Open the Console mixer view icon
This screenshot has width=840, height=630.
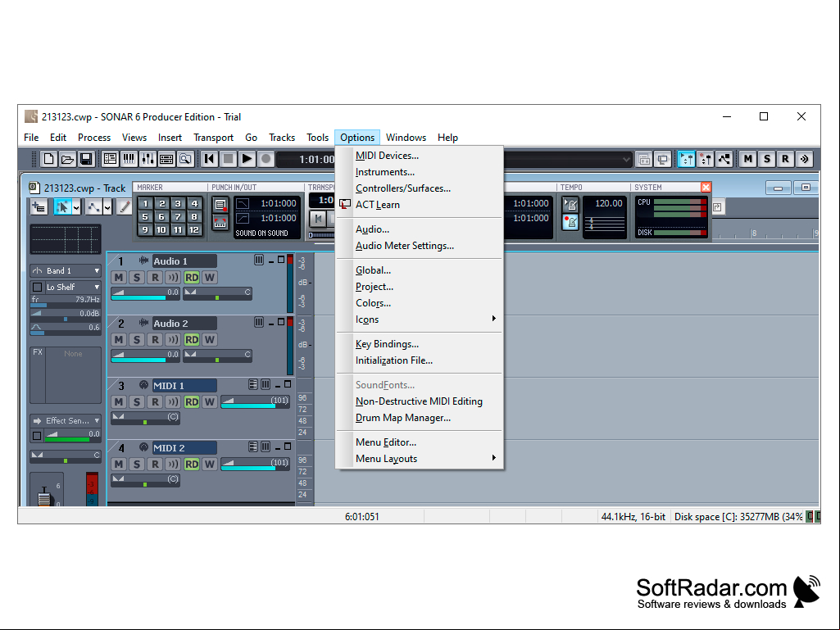tap(148, 159)
